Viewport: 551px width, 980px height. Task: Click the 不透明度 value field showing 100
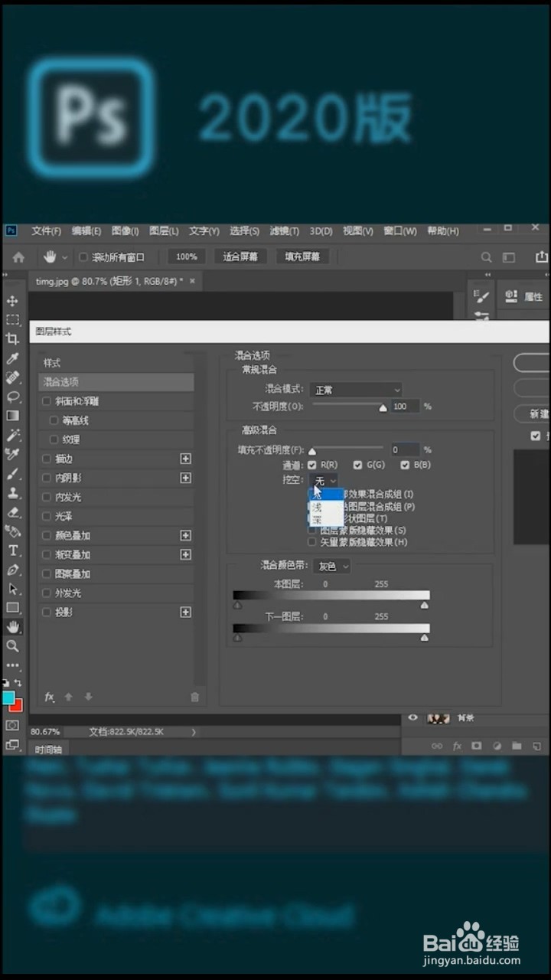point(404,407)
